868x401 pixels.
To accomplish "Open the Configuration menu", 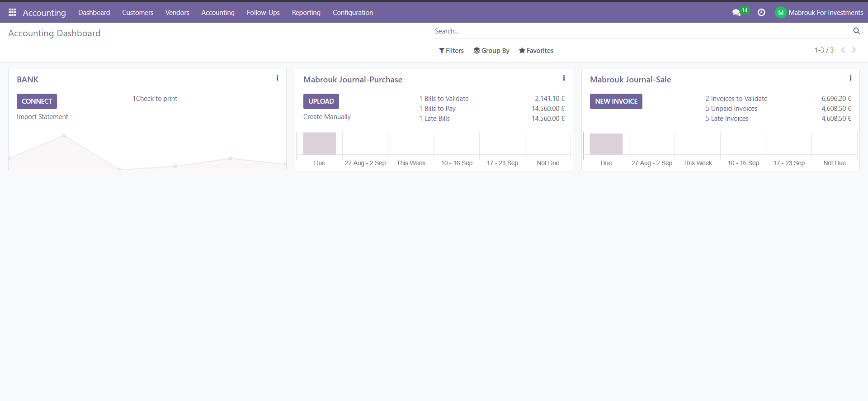I will 353,13.
